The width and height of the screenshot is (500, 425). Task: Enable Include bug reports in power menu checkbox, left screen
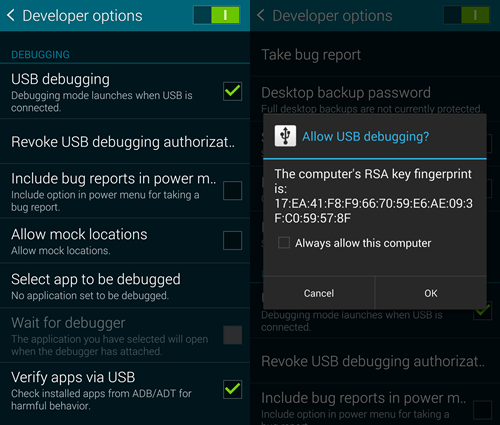coord(232,190)
